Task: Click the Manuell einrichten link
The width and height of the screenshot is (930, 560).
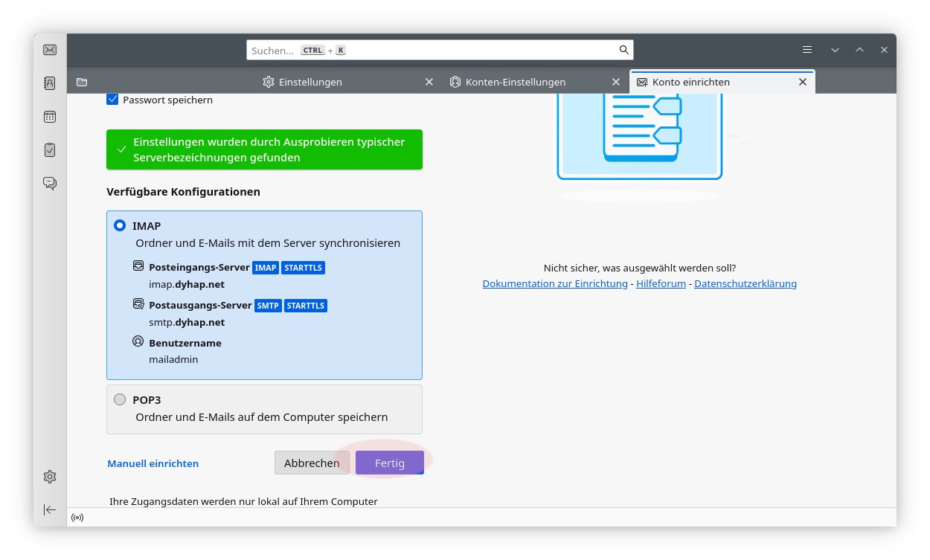Action: 153,463
